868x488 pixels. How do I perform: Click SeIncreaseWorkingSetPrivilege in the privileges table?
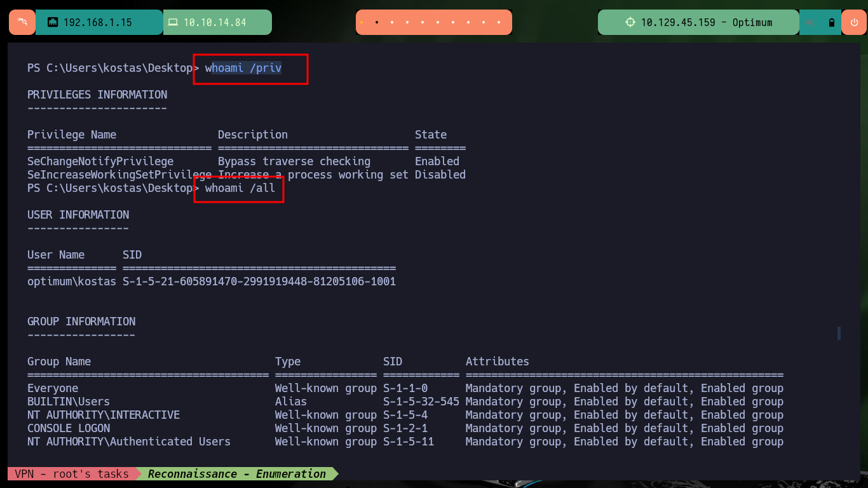(119, 175)
